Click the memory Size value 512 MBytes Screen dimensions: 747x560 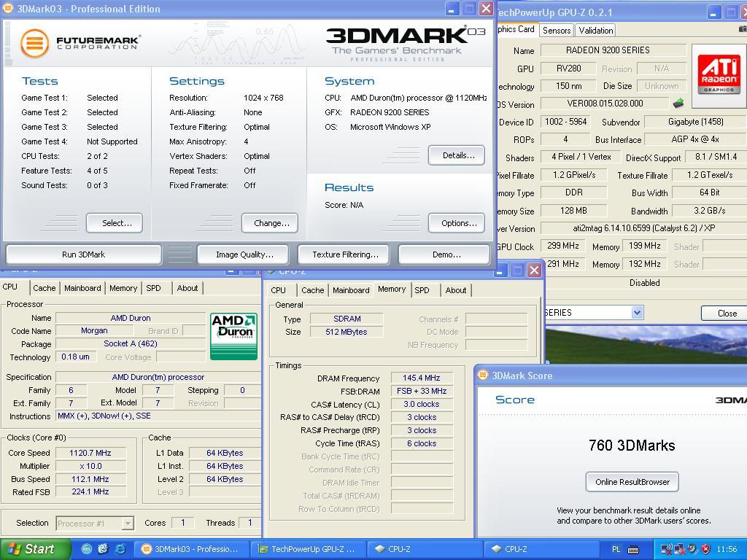point(347,332)
